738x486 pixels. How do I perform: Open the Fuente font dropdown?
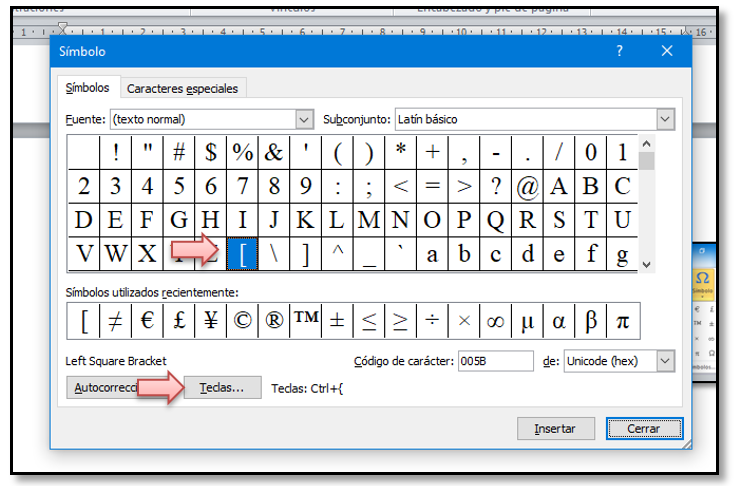(x=305, y=119)
